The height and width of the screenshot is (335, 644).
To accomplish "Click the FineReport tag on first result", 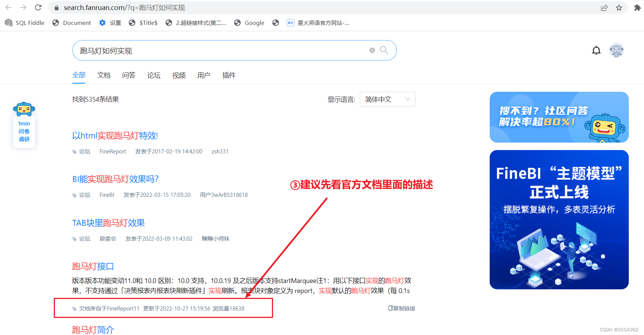I will pyautogui.click(x=113, y=152).
